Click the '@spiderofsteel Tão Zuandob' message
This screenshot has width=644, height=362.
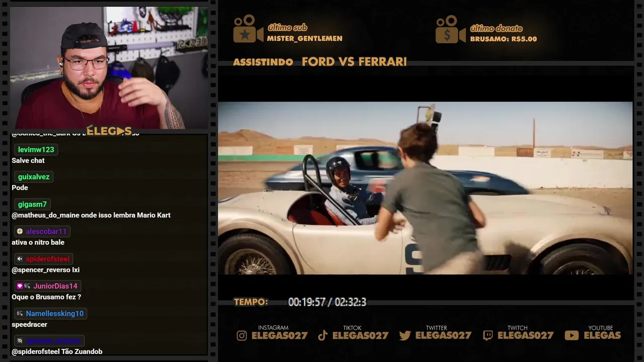pos(57,351)
